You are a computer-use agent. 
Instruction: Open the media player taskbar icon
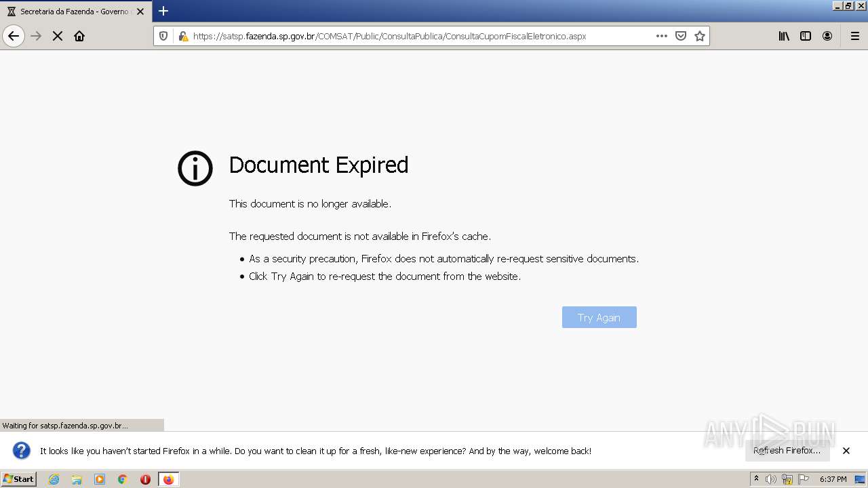(x=100, y=479)
